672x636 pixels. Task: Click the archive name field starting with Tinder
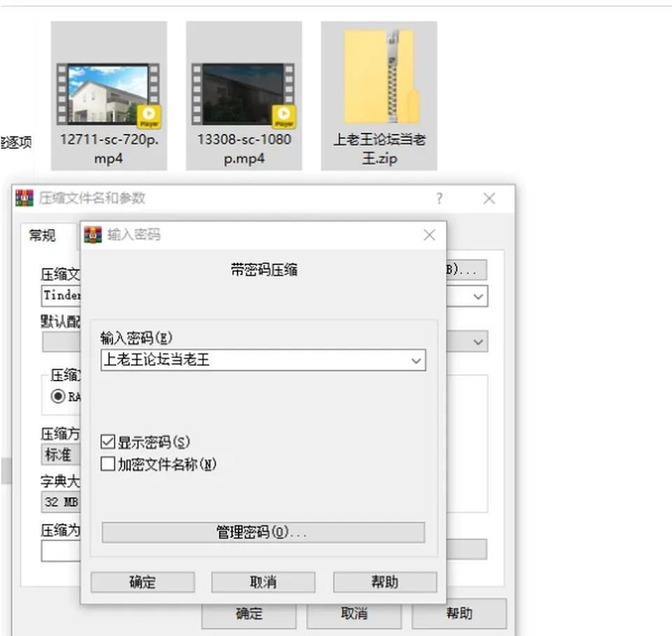click(61, 296)
